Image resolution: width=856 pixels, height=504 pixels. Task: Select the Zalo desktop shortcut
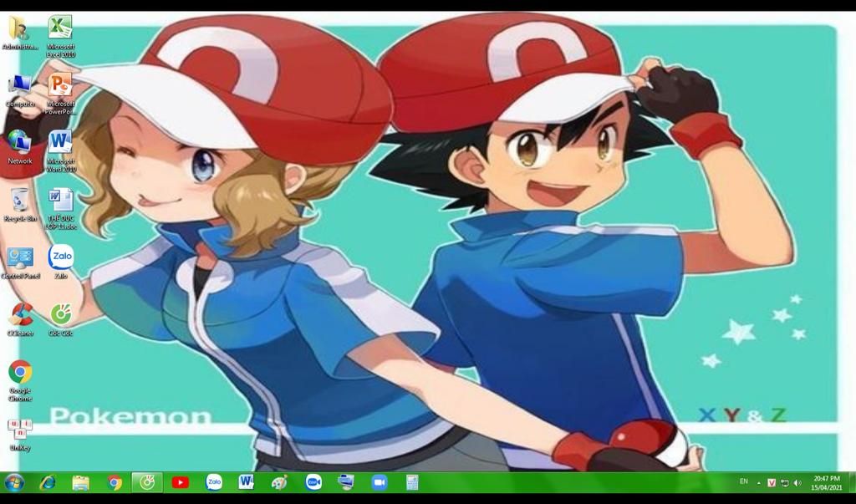tap(60, 262)
